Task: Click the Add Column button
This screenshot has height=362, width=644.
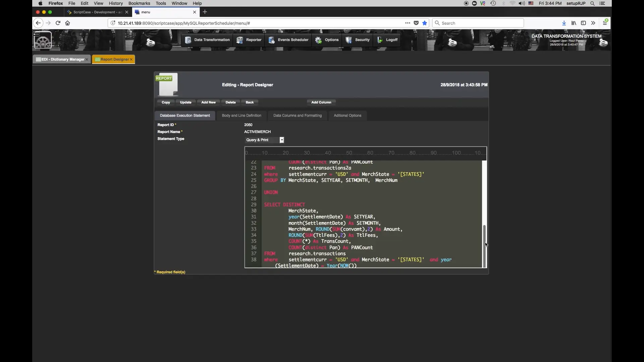Action: point(321,103)
